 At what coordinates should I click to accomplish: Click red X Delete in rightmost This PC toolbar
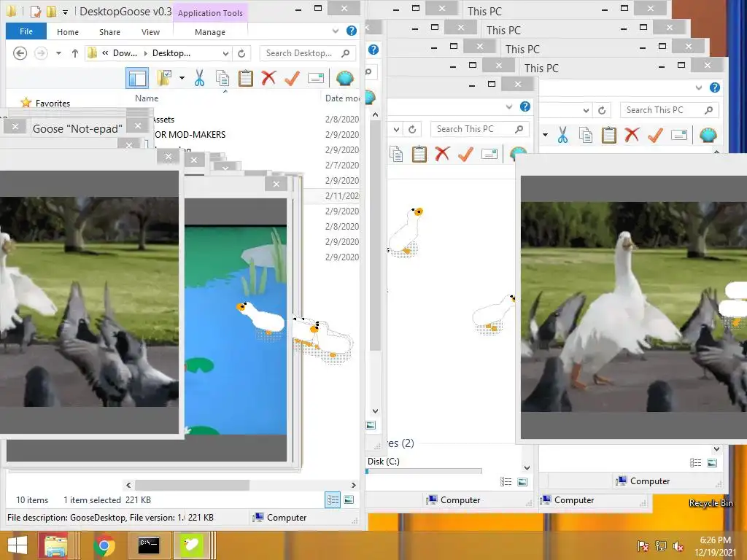(x=632, y=135)
